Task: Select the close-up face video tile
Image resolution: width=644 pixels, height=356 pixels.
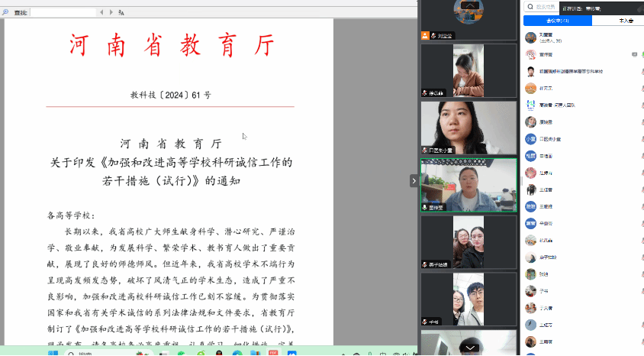Action: point(469,128)
